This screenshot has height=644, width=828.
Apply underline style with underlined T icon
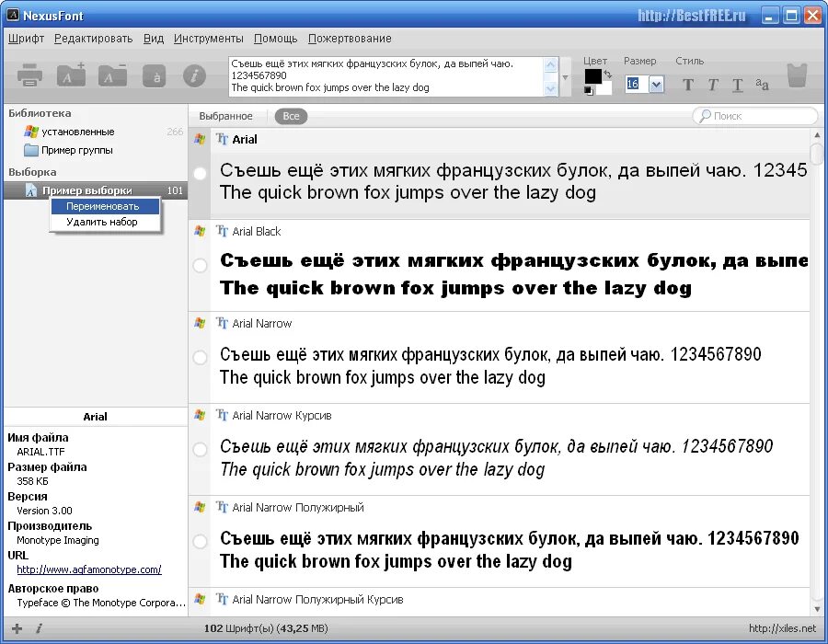coord(737,85)
